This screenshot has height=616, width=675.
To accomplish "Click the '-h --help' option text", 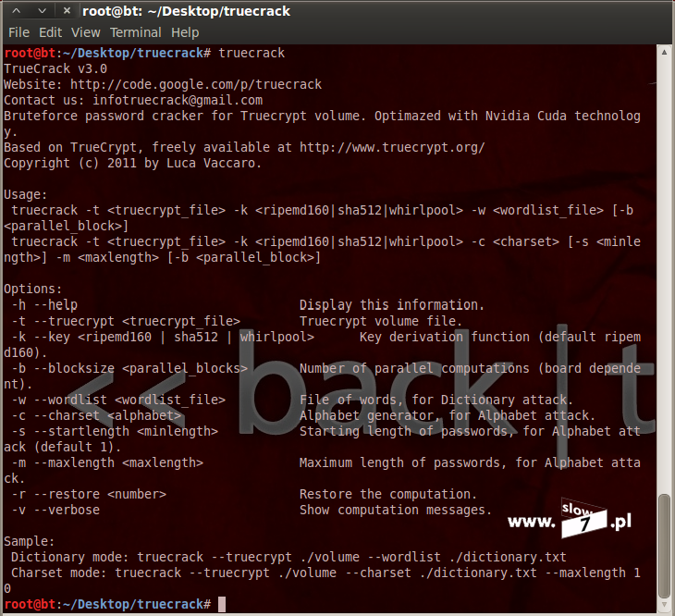I will [44, 305].
